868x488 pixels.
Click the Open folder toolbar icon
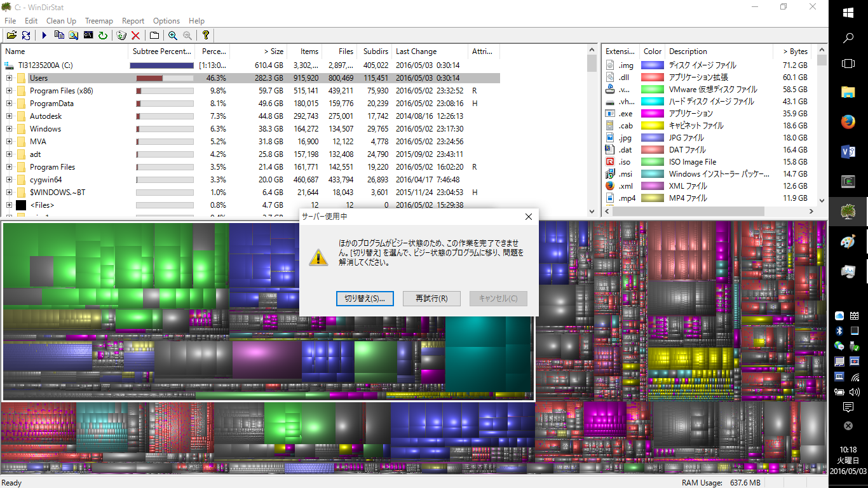pos(11,36)
